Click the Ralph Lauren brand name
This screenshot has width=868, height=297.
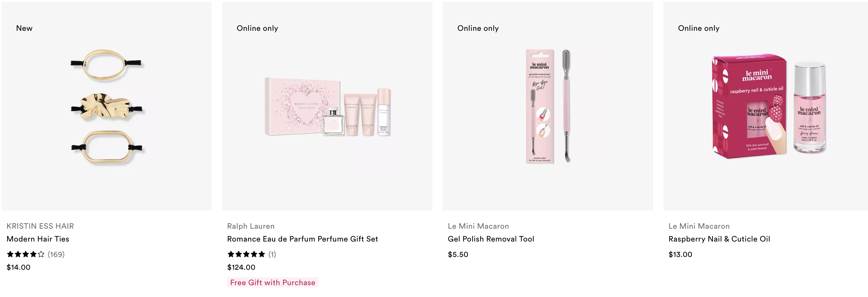pyautogui.click(x=251, y=226)
